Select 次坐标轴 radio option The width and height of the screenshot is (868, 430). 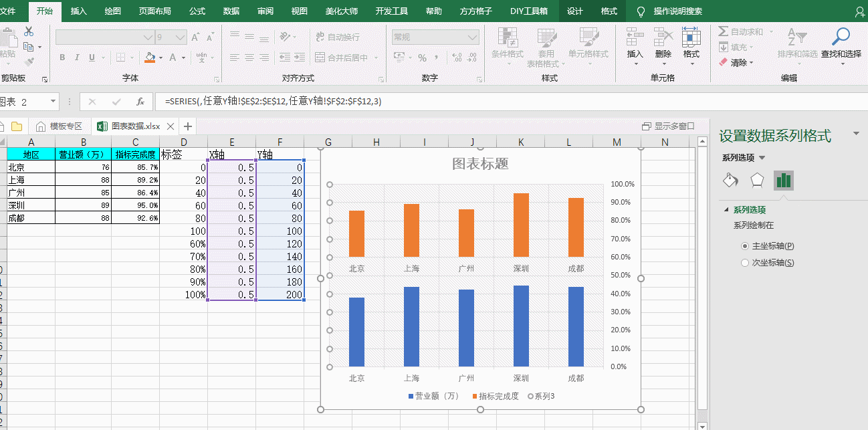[745, 263]
